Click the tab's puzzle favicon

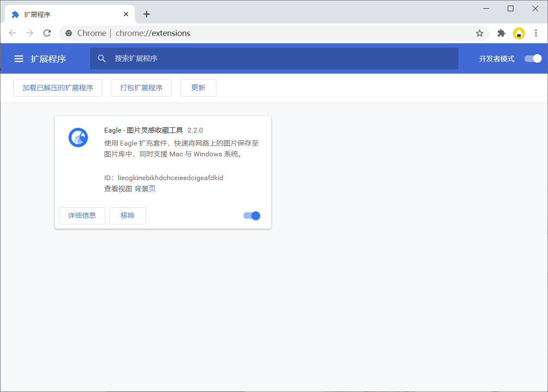pos(16,14)
